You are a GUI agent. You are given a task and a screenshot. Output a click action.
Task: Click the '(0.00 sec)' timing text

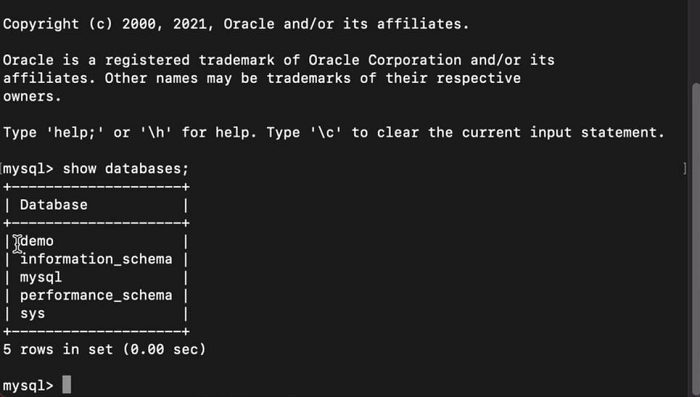click(164, 349)
